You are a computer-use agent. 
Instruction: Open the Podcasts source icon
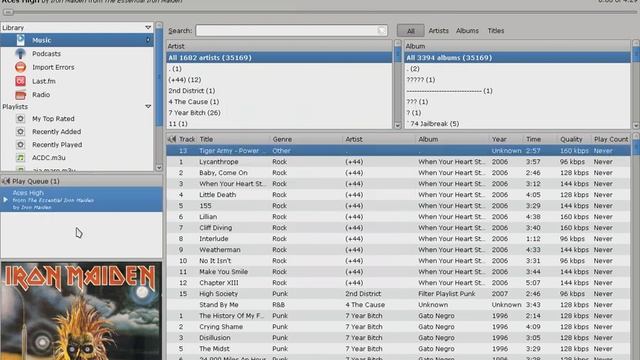pyautogui.click(x=20, y=53)
